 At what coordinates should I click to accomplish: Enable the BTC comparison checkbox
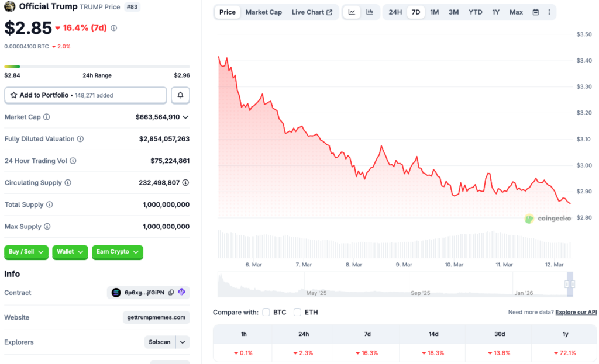click(x=266, y=312)
